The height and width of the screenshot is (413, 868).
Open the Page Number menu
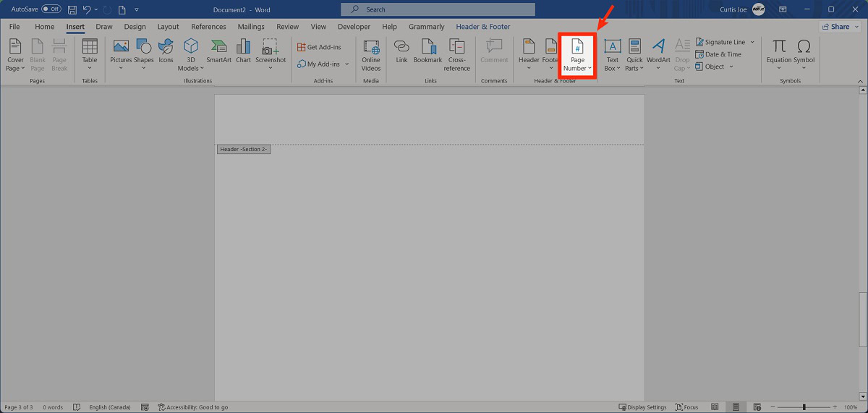[577, 55]
